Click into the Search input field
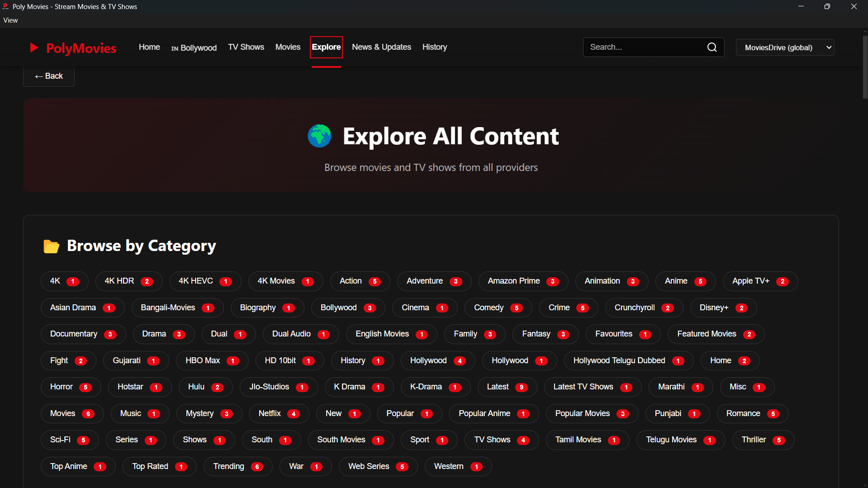 coord(645,47)
